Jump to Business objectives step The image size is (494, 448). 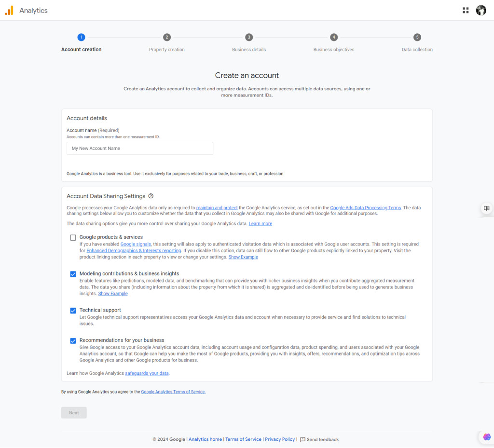(333, 37)
